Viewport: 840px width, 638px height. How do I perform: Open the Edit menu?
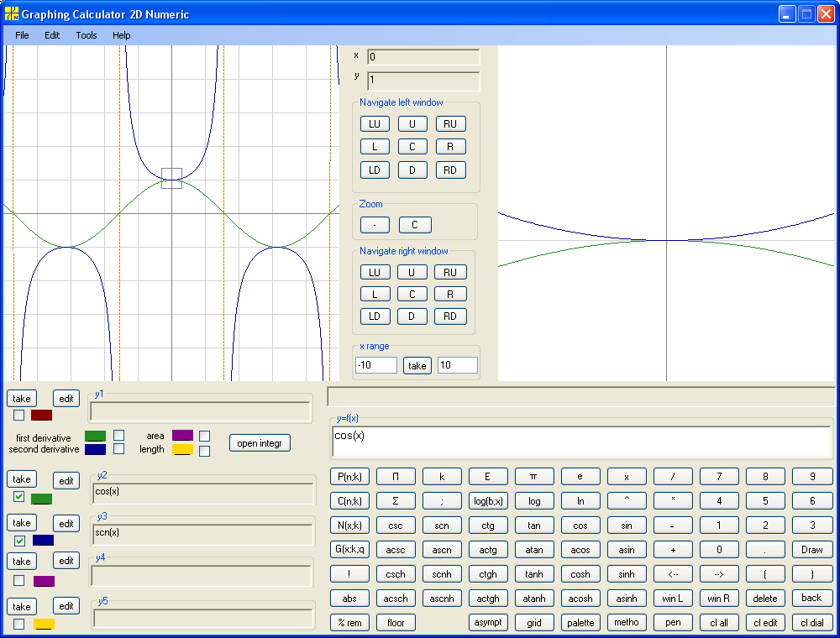click(x=52, y=35)
